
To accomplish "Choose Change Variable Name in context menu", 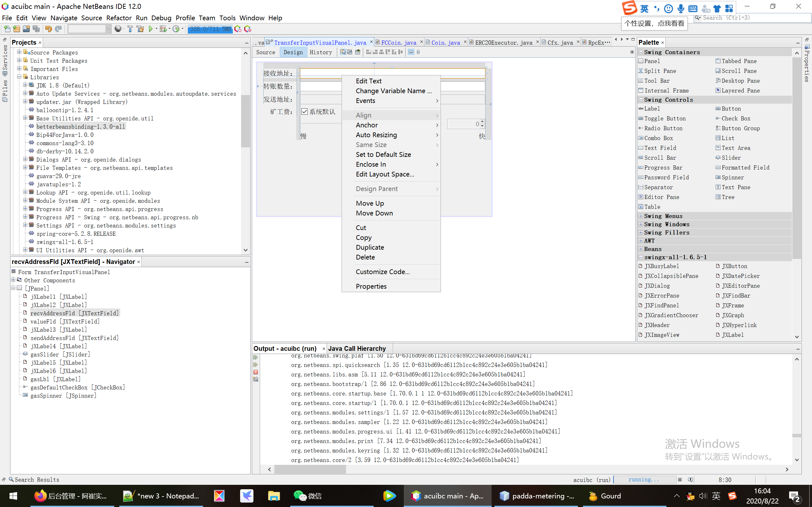I will point(393,91).
